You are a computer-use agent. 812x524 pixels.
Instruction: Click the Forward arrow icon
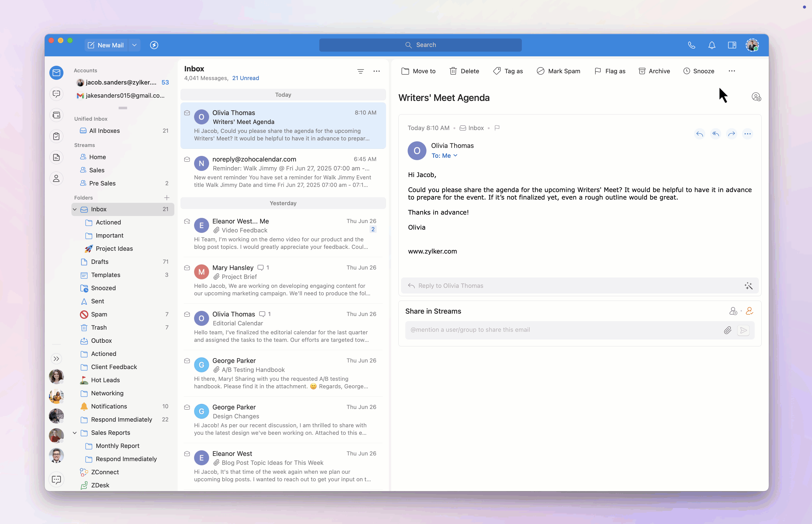click(x=731, y=134)
